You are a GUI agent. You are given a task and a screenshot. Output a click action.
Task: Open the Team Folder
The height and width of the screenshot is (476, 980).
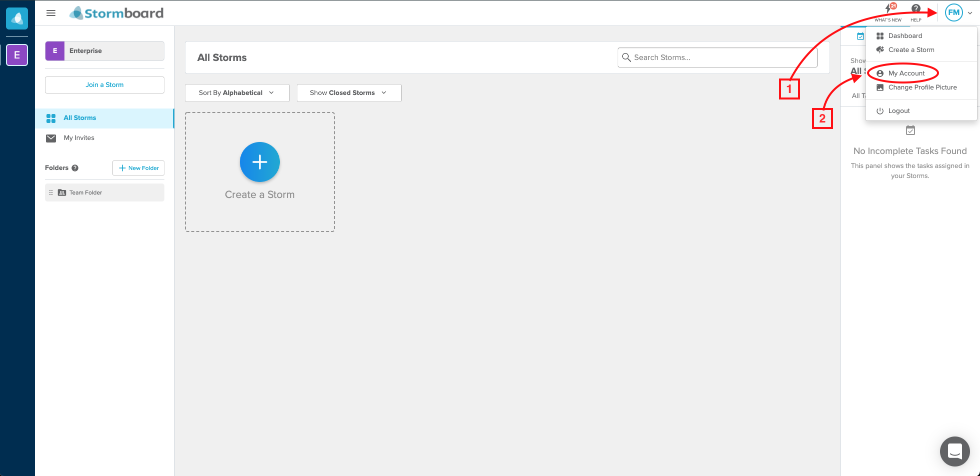[104, 192]
